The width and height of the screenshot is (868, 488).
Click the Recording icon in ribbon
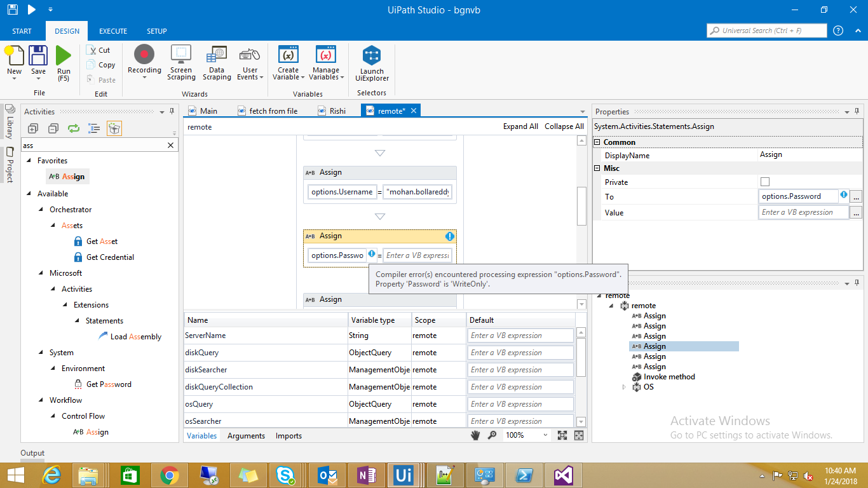point(144,55)
